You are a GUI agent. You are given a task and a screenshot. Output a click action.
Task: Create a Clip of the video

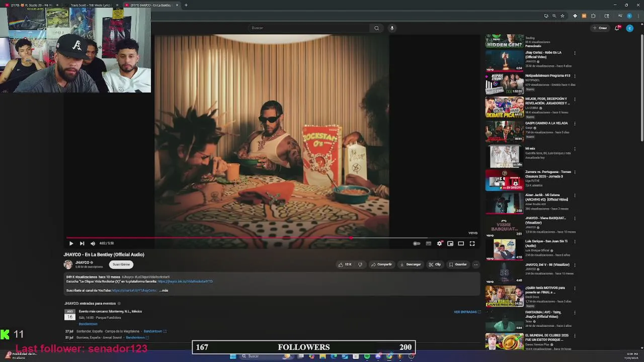[x=435, y=264]
